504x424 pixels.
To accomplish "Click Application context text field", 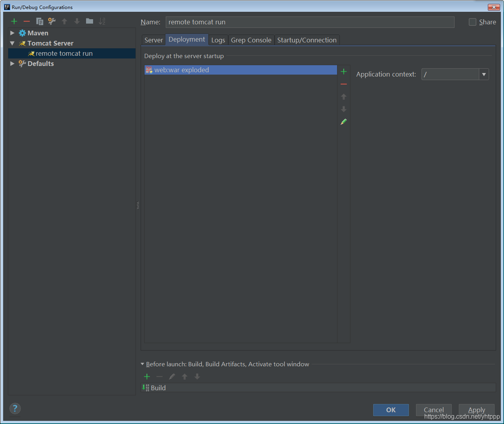I will [450, 74].
